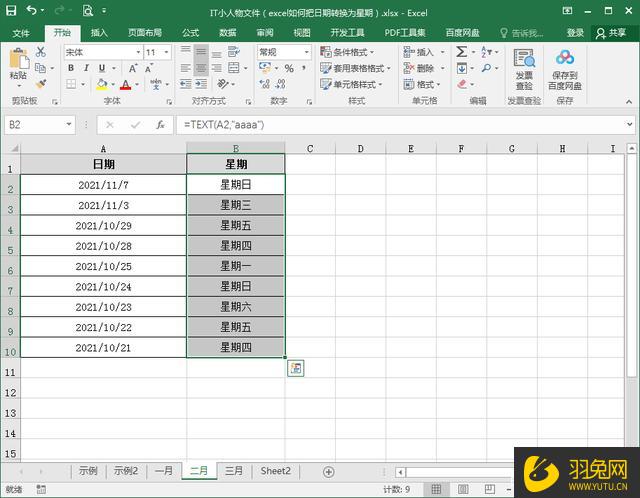Viewport: 640px width, 498px height.
Task: Click formula bar with TEXT formula
Action: click(400, 124)
